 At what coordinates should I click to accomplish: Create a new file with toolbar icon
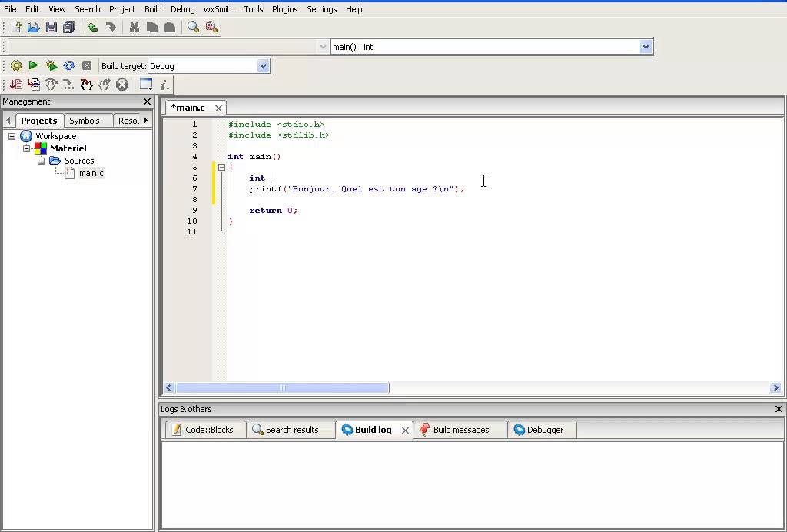pyautogui.click(x=16, y=27)
